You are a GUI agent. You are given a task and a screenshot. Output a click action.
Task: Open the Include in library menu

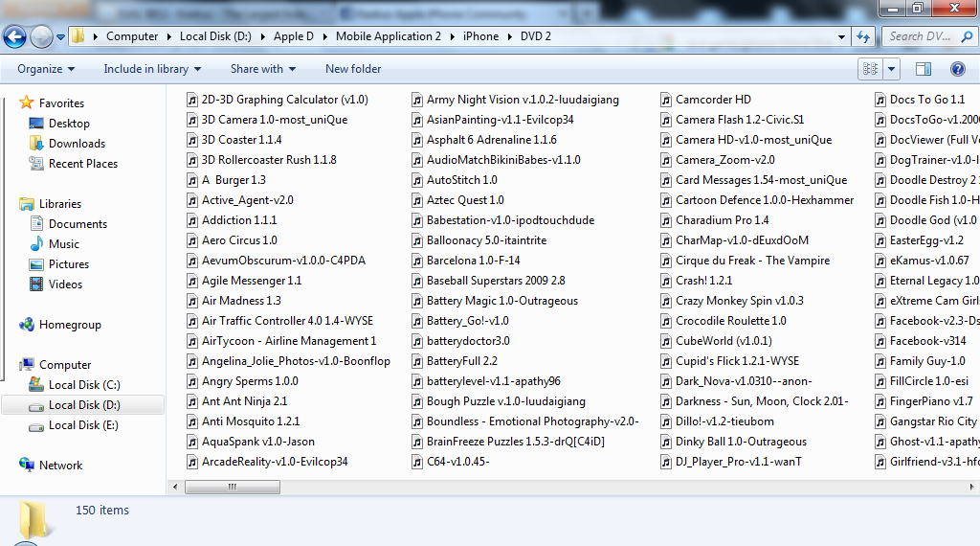point(152,69)
